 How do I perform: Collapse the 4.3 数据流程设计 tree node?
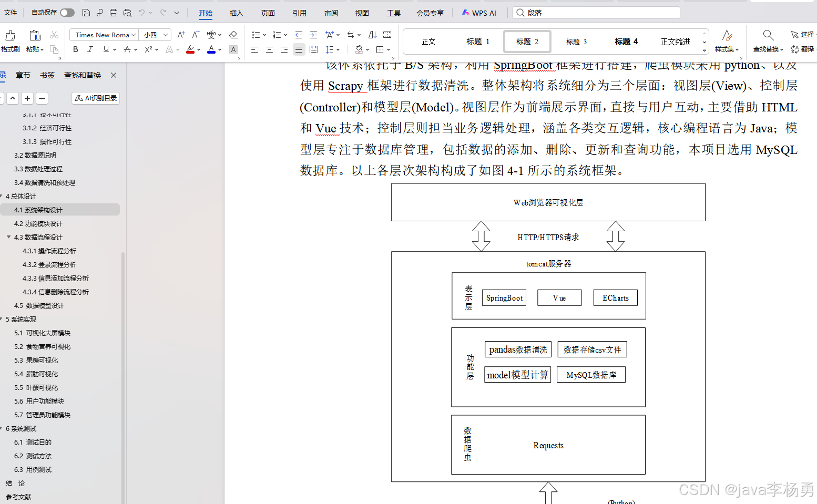(8, 237)
